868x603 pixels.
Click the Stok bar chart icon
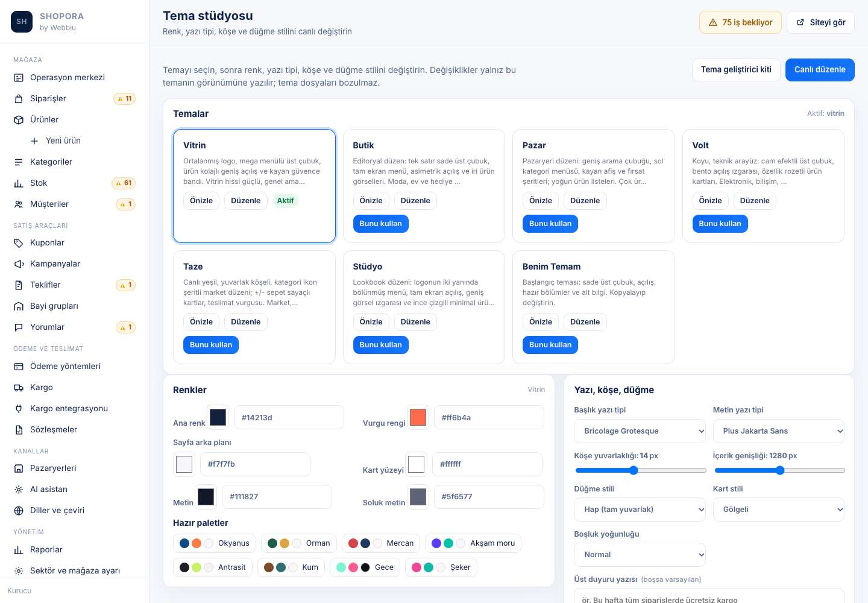19,183
